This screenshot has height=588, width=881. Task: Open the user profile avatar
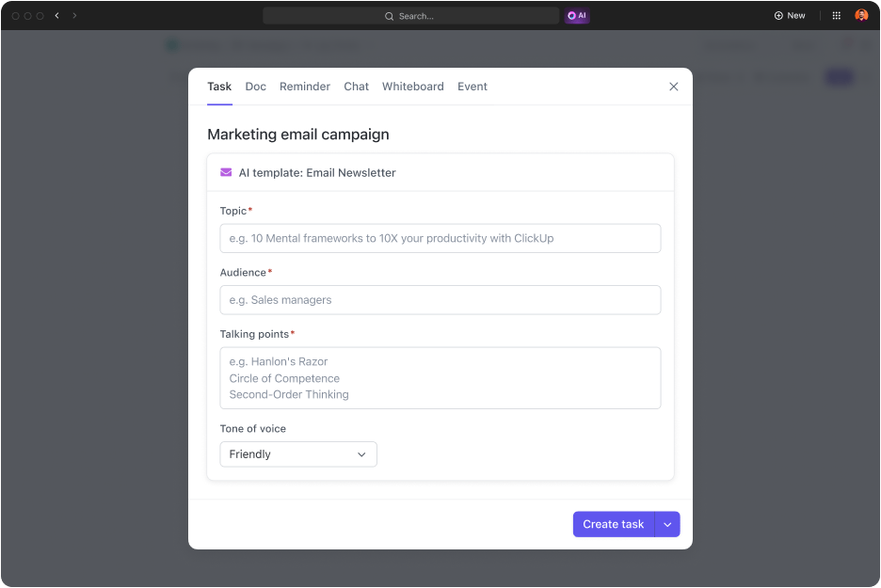click(861, 16)
